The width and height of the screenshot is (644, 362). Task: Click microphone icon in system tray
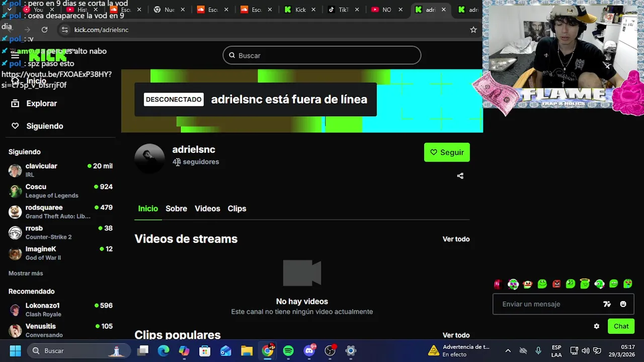[x=538, y=350]
